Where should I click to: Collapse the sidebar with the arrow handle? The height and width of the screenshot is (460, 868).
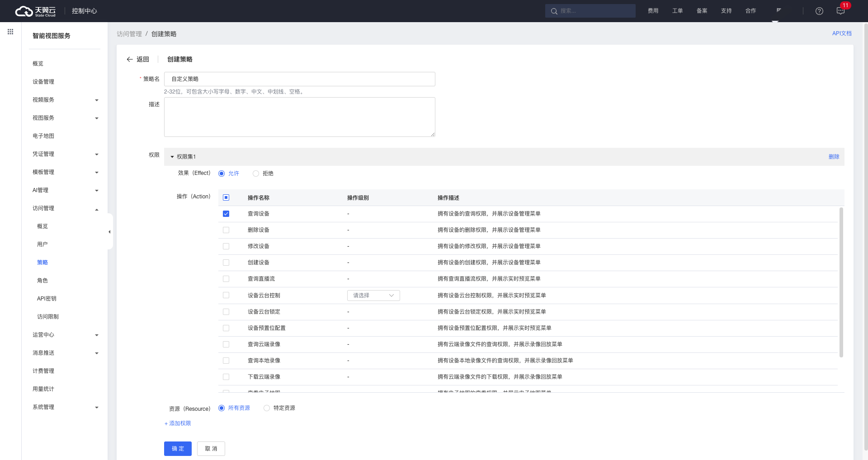tap(109, 232)
